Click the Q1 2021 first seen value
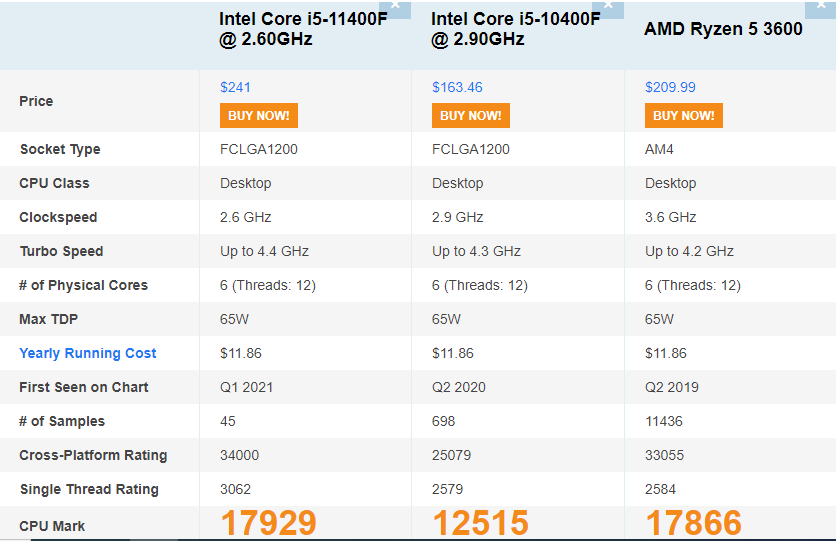The height and width of the screenshot is (541, 836). (x=246, y=387)
